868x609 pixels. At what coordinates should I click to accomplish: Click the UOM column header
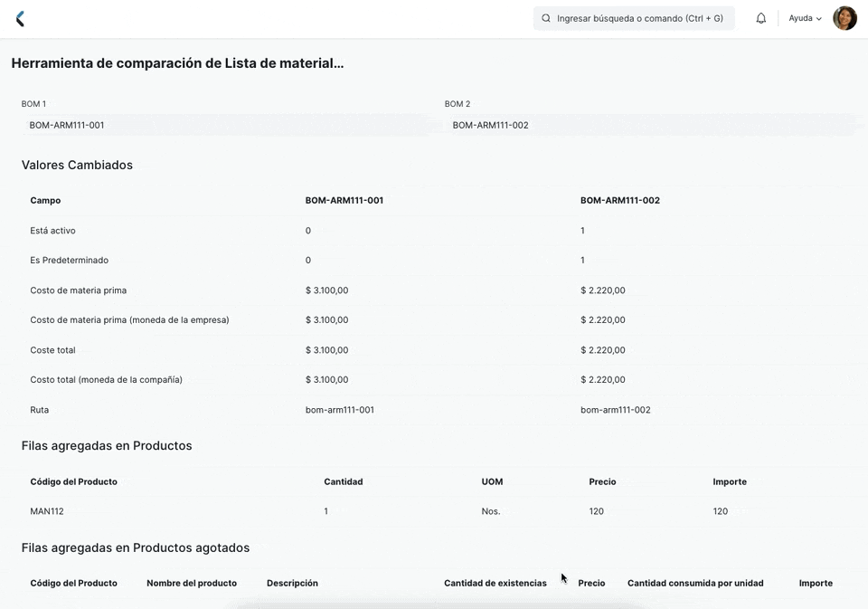click(x=492, y=481)
